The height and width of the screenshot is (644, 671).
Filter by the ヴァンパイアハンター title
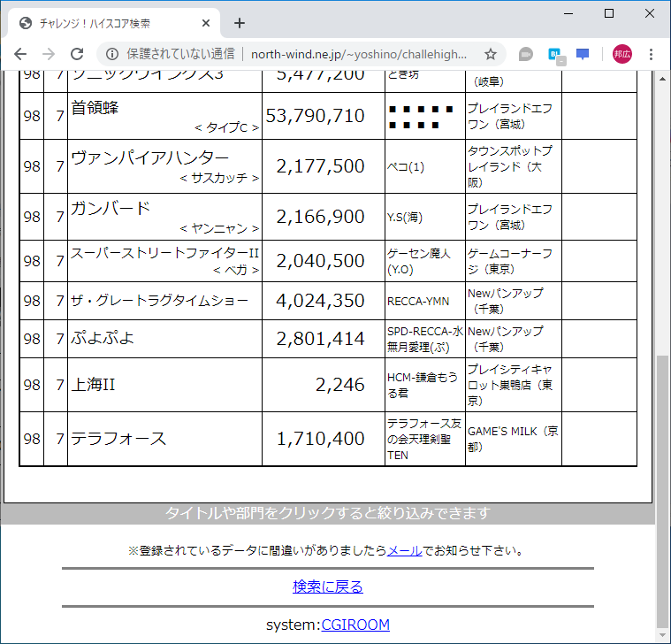pyautogui.click(x=150, y=158)
